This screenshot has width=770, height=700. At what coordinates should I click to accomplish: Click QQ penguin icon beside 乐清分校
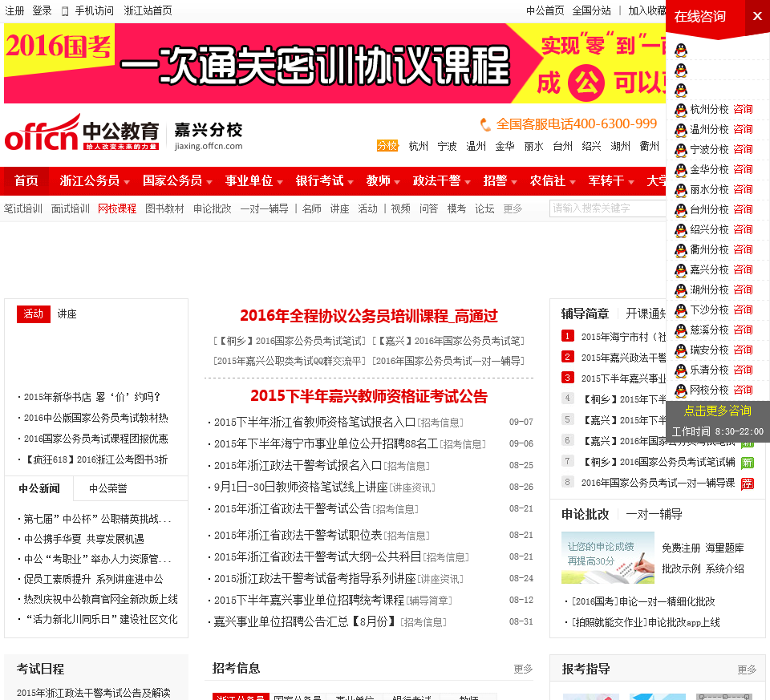click(x=681, y=370)
